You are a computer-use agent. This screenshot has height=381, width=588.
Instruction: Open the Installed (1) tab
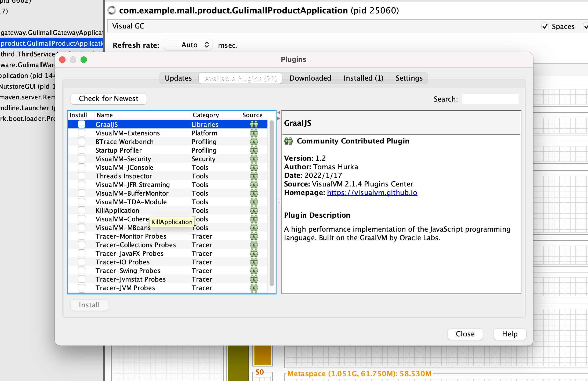[364, 78]
